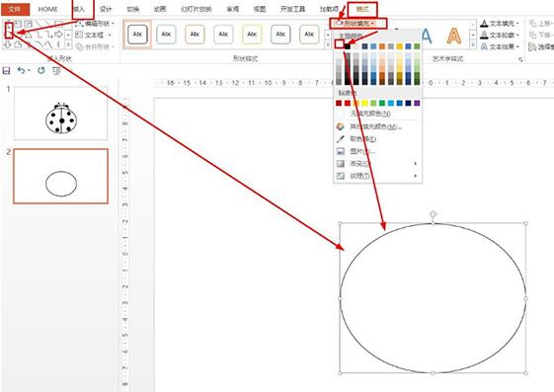Choose black theme color swatch
The height and width of the screenshot is (392, 554).
[x=348, y=45]
